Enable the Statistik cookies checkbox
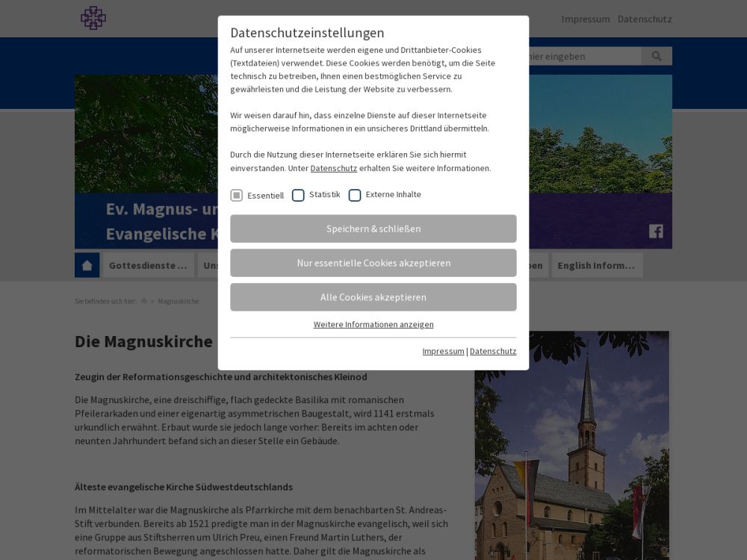The width and height of the screenshot is (747, 560). tap(298, 196)
